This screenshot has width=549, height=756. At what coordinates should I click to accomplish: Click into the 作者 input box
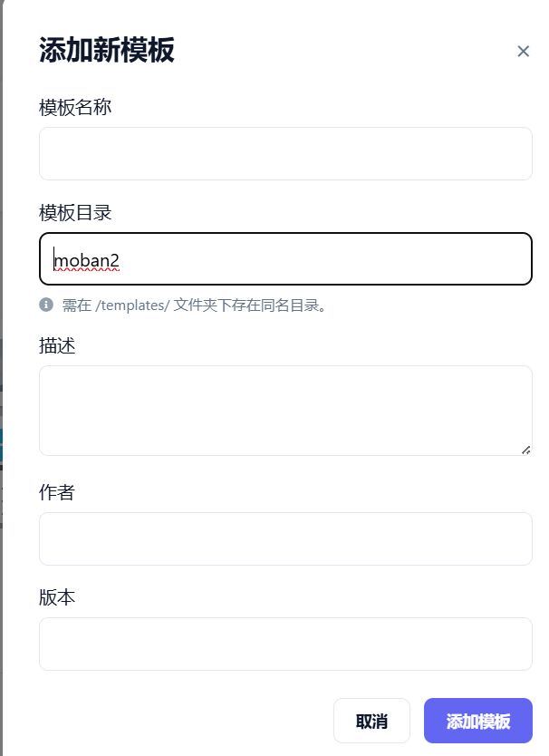click(x=285, y=538)
